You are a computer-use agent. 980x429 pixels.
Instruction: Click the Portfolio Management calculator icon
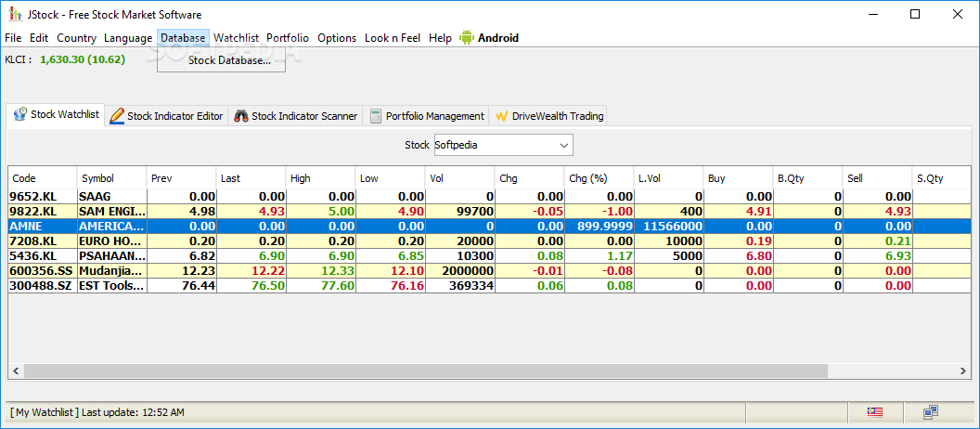[376, 116]
